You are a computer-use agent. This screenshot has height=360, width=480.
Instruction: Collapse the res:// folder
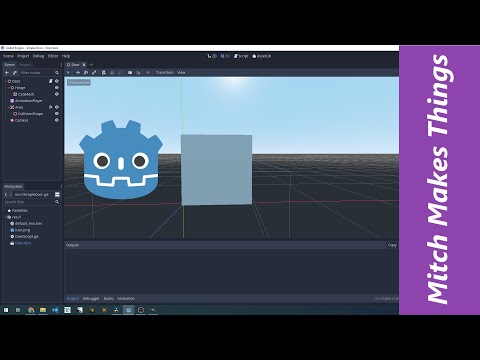(5, 217)
